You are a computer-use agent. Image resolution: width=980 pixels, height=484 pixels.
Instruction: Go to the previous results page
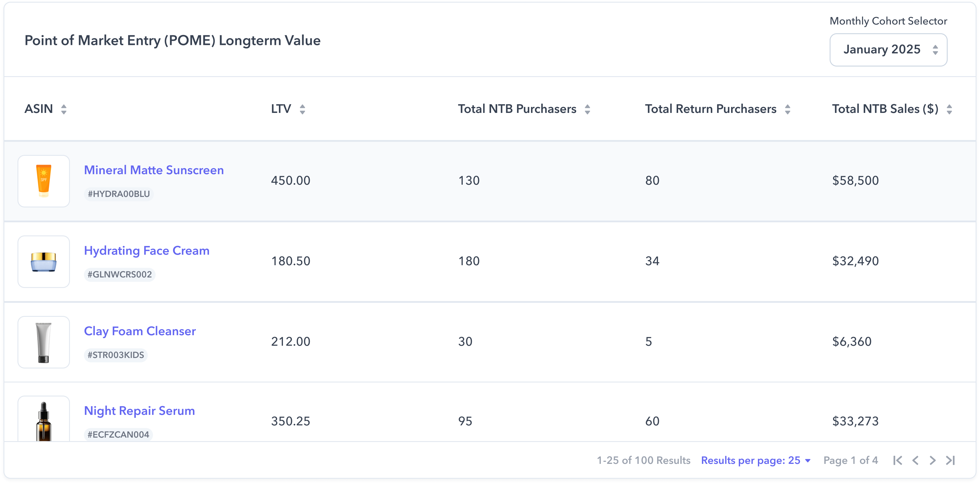click(915, 460)
